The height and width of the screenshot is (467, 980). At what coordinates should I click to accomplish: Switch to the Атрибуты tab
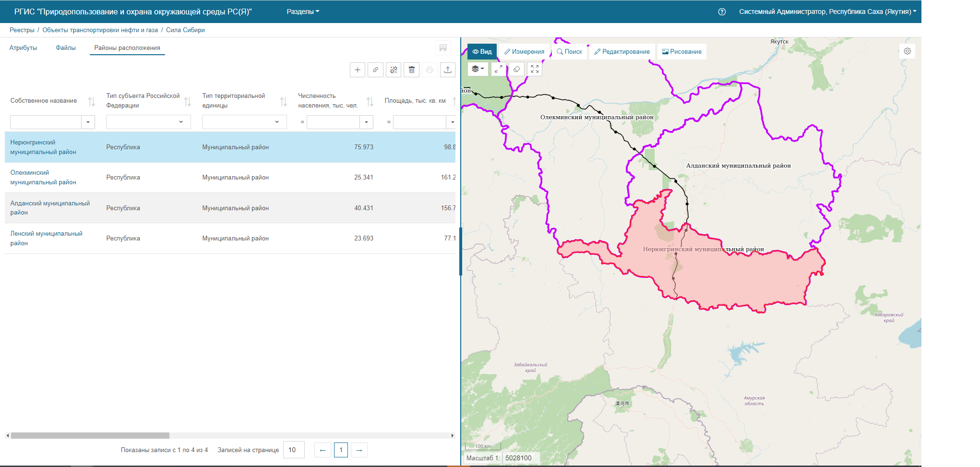pos(23,48)
